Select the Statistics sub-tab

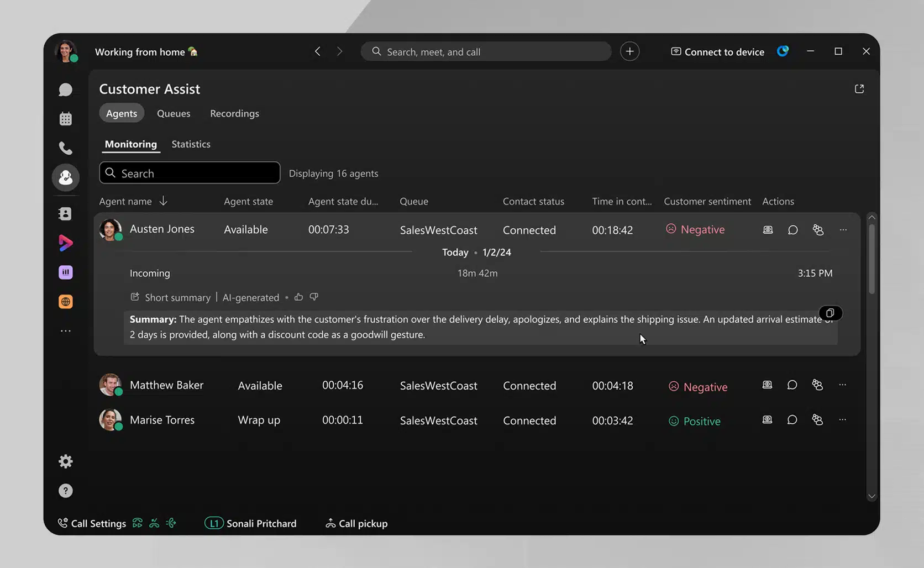tap(191, 144)
